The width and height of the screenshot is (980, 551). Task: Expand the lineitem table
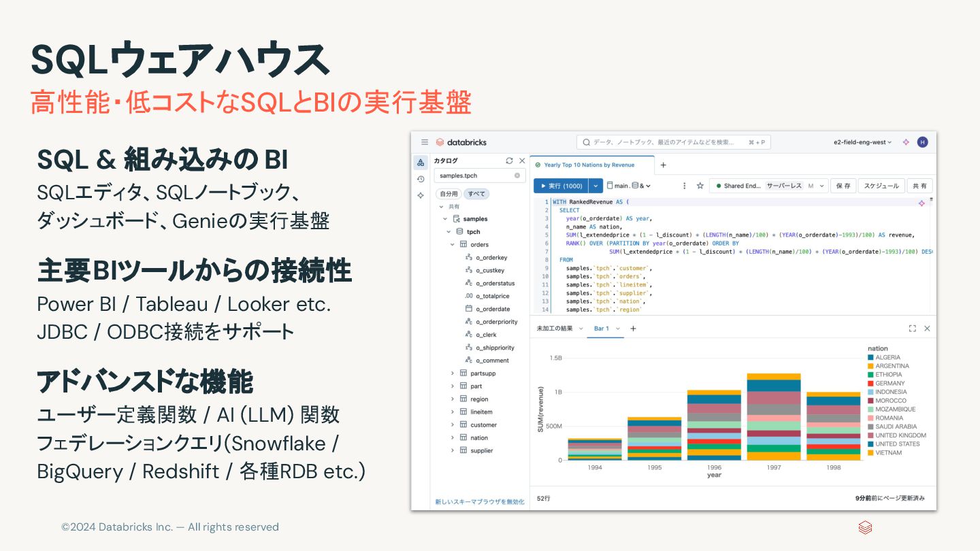click(452, 412)
